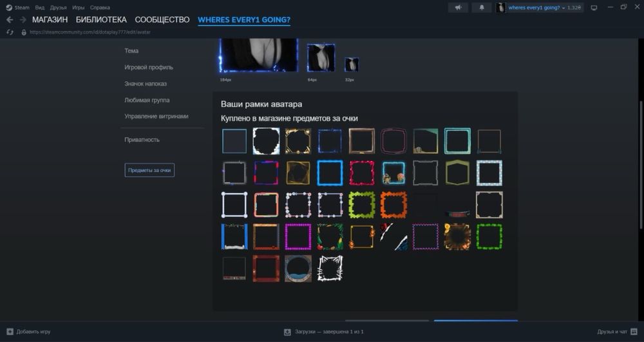Switch to Big Picture monitor icon

(x=594, y=7)
